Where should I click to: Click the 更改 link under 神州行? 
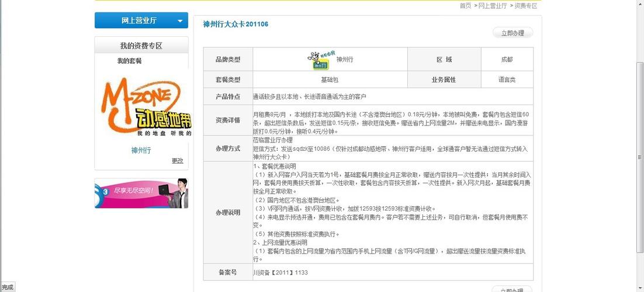(x=178, y=161)
